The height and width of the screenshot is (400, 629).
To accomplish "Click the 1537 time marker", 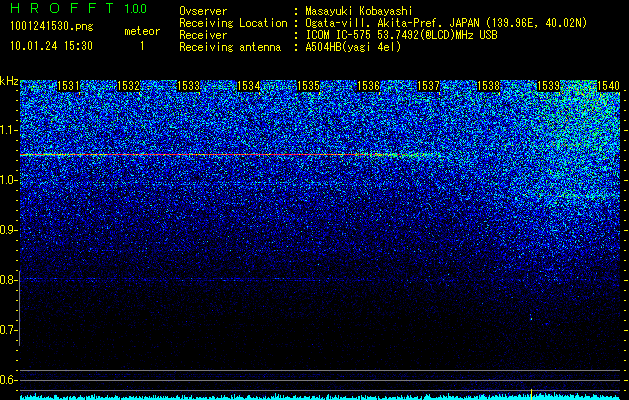I will click(428, 86).
